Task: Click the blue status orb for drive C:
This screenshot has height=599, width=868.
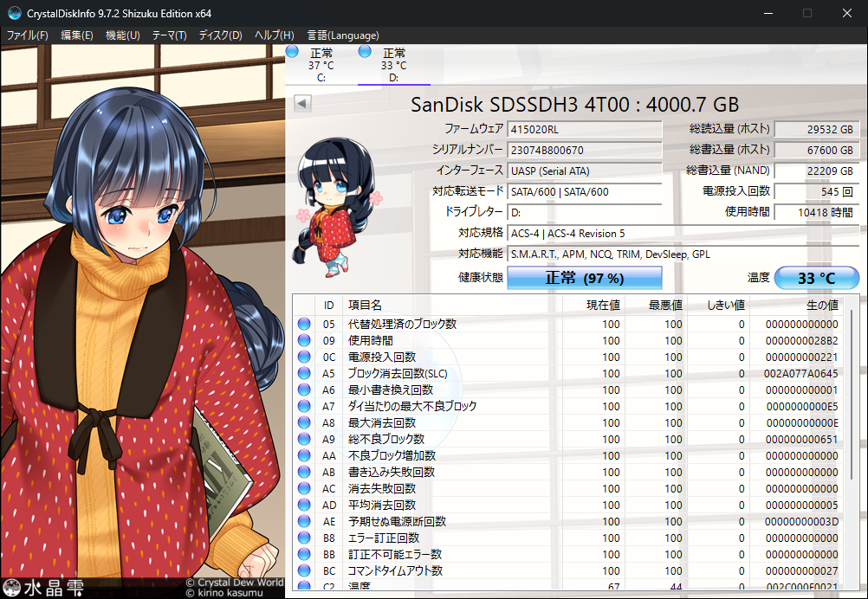Action: (293, 53)
